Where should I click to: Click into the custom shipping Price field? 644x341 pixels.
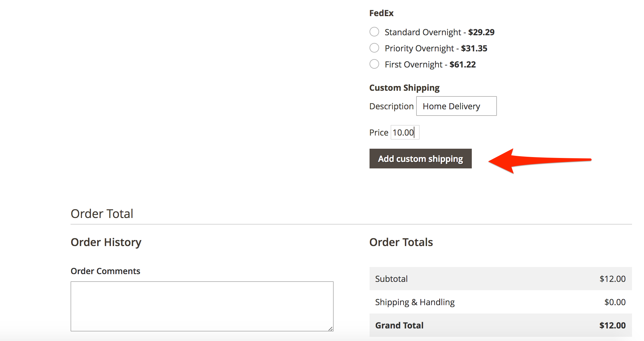[405, 132]
